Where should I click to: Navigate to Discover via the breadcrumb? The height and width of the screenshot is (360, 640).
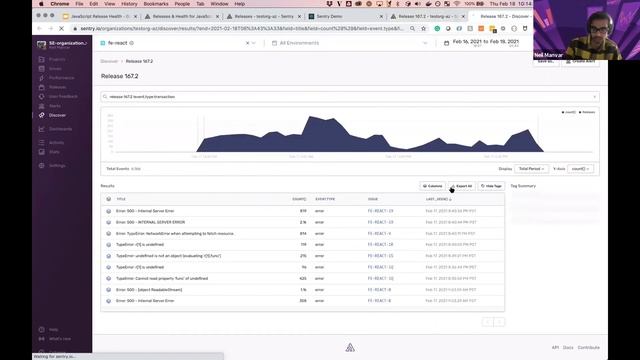pyautogui.click(x=109, y=61)
